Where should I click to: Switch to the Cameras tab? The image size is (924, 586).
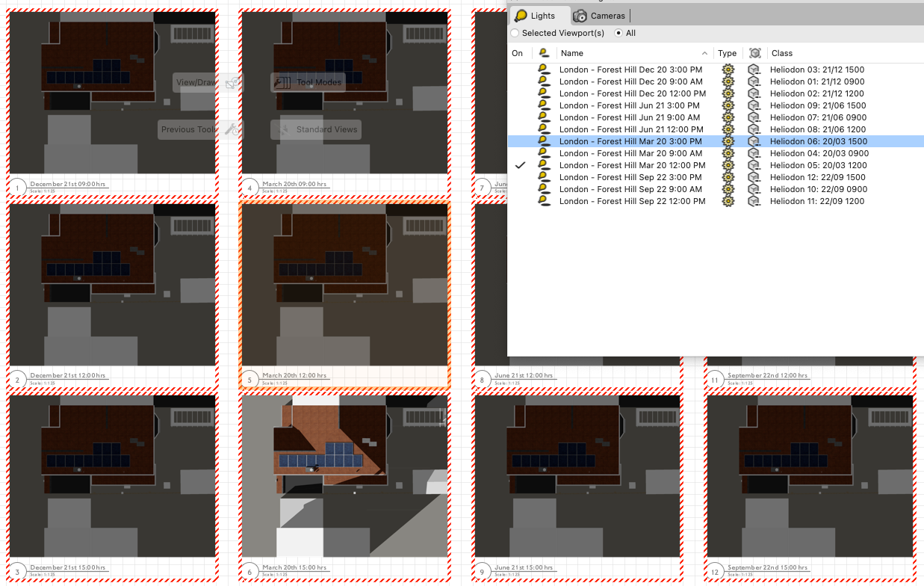click(x=600, y=16)
